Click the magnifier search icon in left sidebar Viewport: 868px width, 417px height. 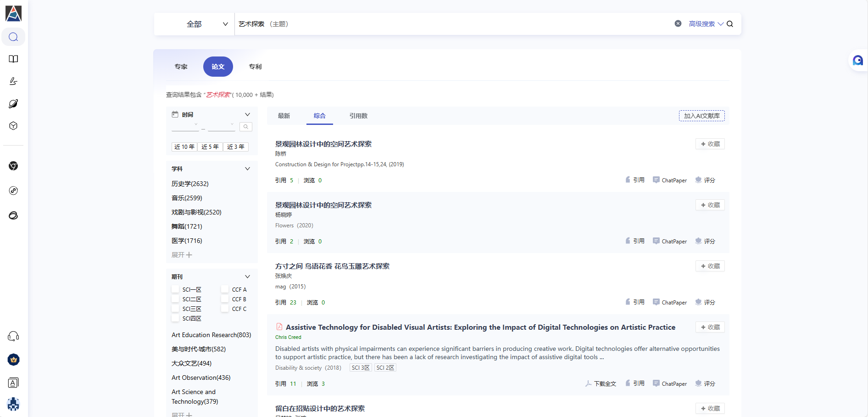click(x=13, y=37)
